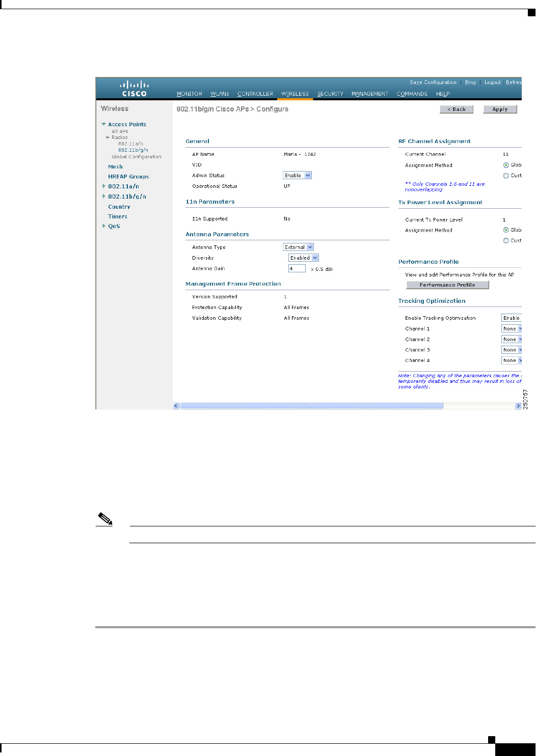
Task: Open the COMMANDS menu
Action: (412, 94)
